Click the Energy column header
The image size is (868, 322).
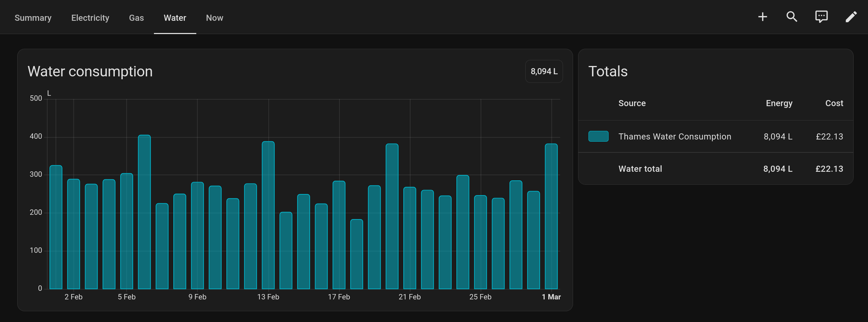(779, 103)
